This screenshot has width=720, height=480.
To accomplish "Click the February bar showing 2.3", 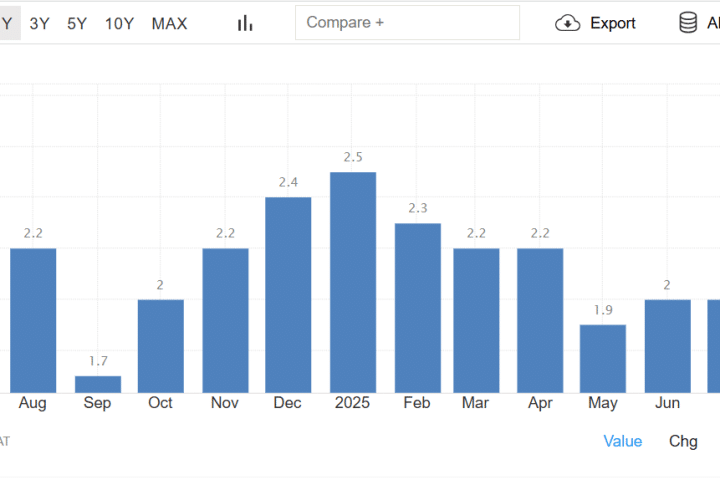I will [417, 308].
